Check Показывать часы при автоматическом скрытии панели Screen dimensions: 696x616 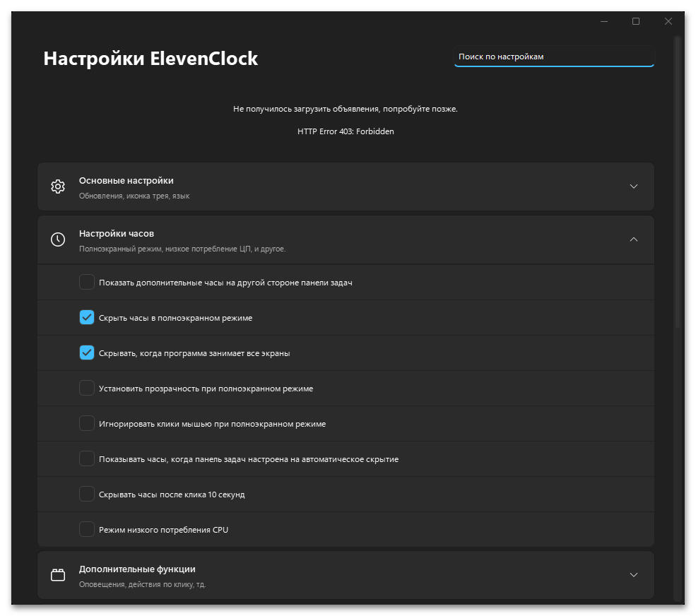click(86, 458)
